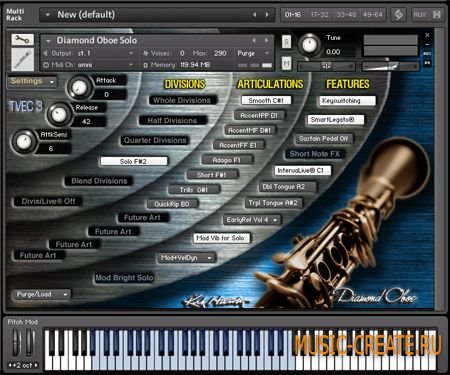Toggle the Keyswitching feature
Image resolution: width=450 pixels, height=375 pixels.
pos(347,101)
